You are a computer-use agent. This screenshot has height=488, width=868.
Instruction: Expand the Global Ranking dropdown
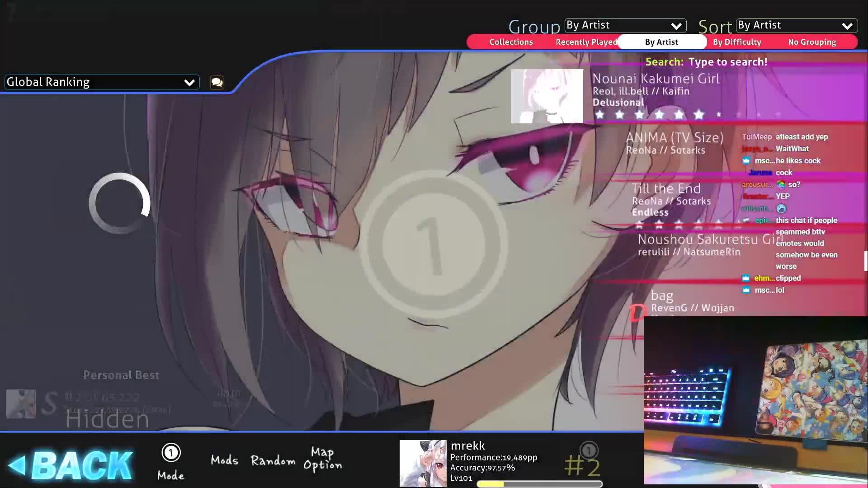coord(102,82)
